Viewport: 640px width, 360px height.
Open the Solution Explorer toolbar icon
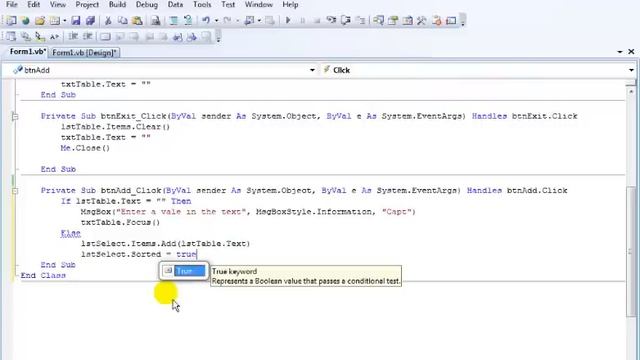[x=378, y=20]
